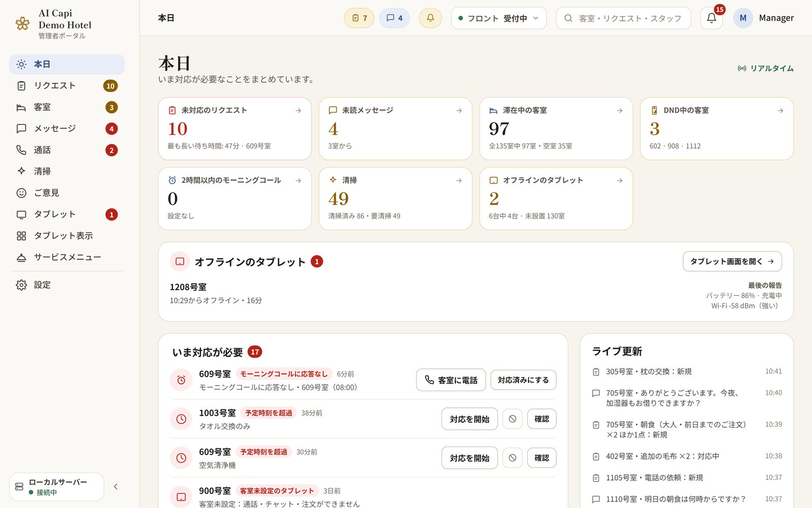
Task: Open 通話 in the sidebar
Action: [x=67, y=150]
